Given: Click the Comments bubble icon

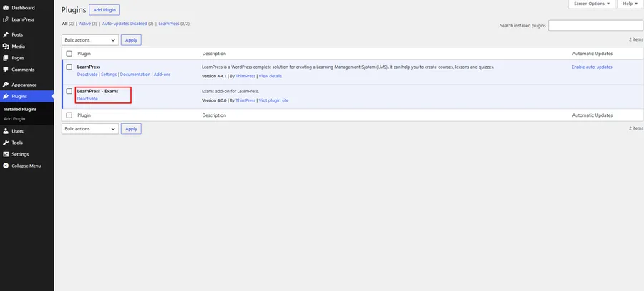Looking at the screenshot, I should pos(6,70).
